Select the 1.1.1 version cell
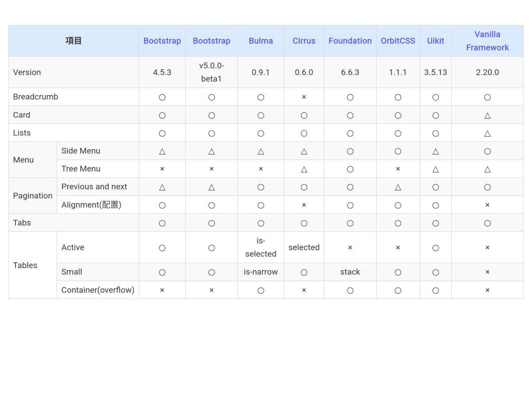Image resolution: width=532 pixels, height=399 pixels. coord(398,72)
